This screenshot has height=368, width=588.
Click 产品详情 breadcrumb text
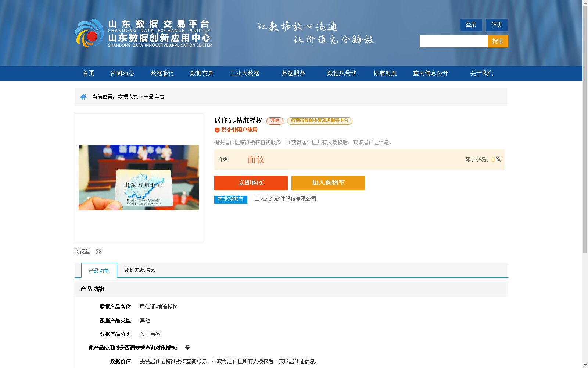pyautogui.click(x=154, y=97)
